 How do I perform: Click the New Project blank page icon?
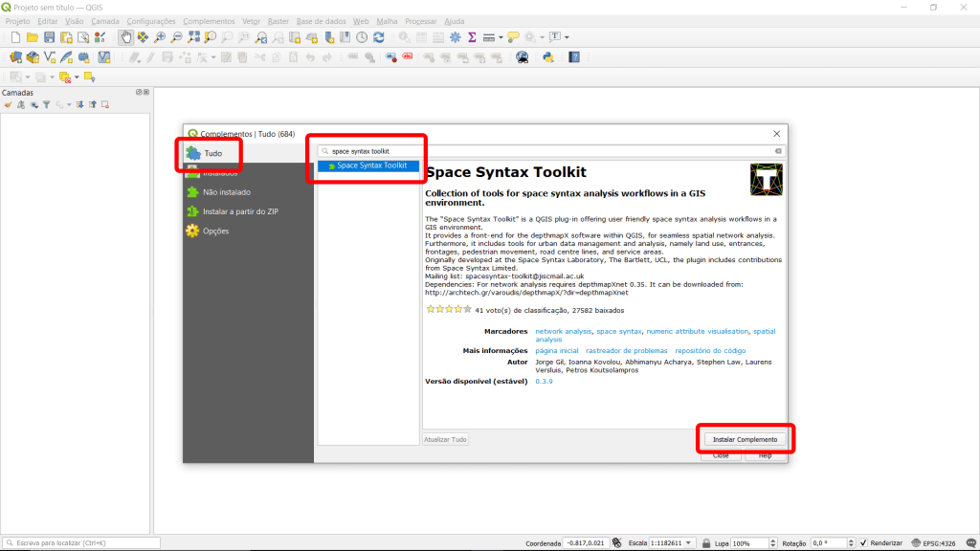pos(15,37)
